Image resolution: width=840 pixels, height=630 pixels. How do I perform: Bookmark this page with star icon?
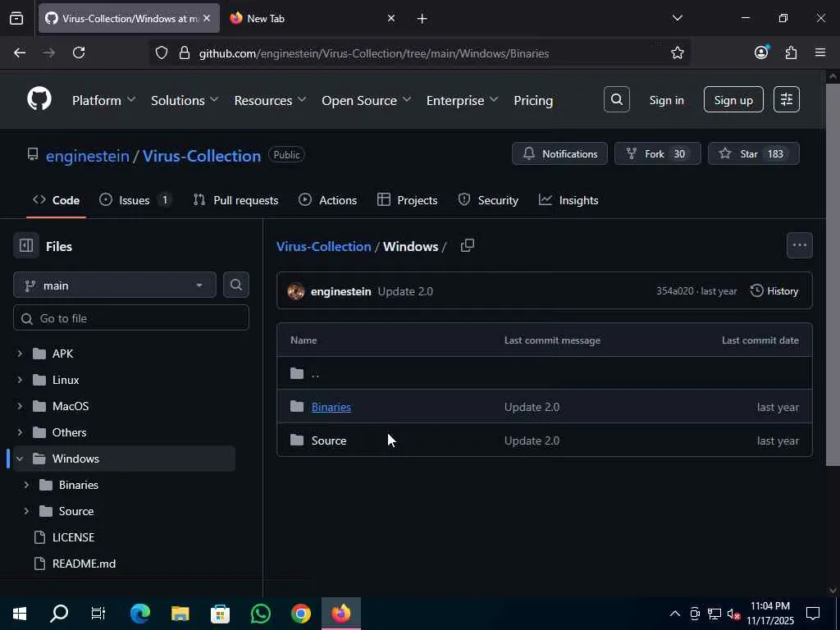coord(677,52)
